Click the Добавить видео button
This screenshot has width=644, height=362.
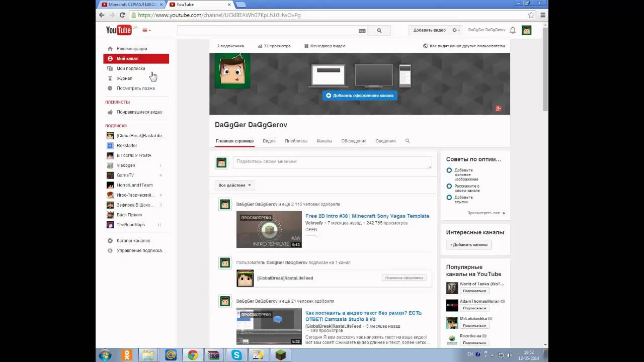(429, 30)
